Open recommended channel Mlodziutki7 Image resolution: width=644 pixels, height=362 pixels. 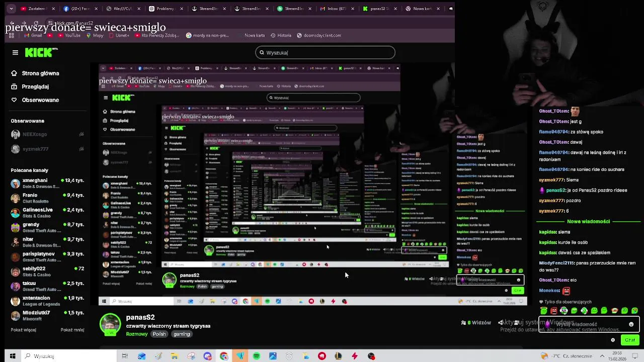47,315
